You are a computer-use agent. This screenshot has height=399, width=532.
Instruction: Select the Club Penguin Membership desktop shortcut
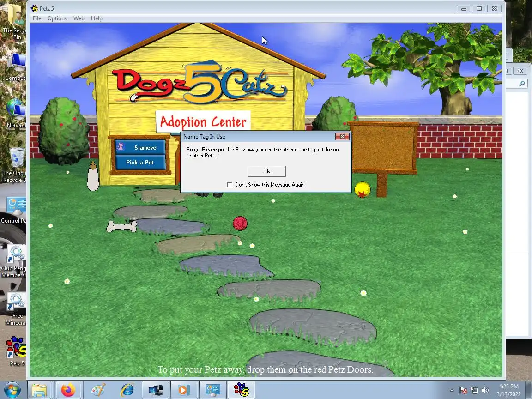click(13, 261)
